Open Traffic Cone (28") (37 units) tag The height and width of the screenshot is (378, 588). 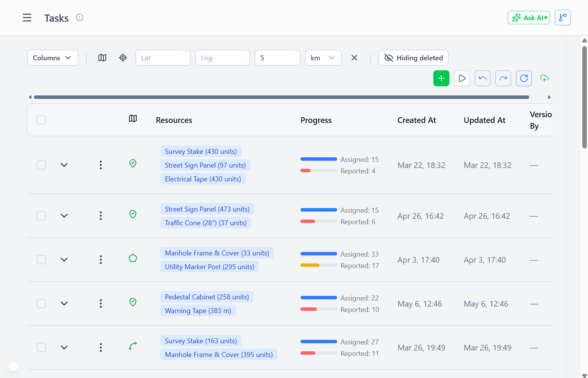coord(206,223)
